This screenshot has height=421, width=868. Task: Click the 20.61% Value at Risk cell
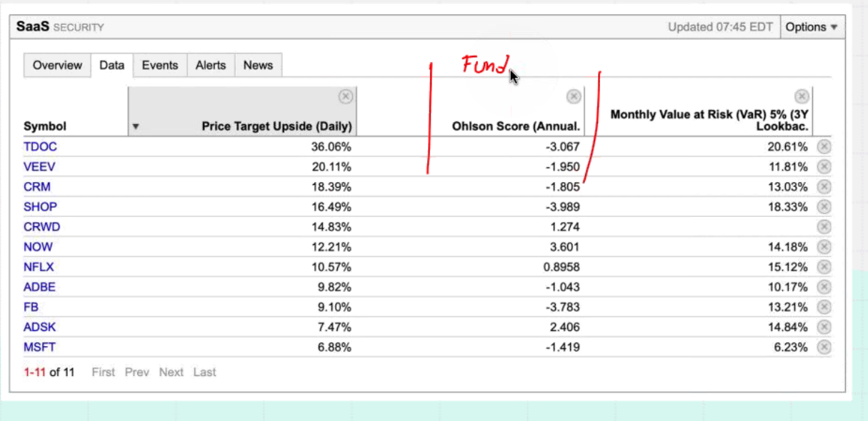tap(789, 146)
